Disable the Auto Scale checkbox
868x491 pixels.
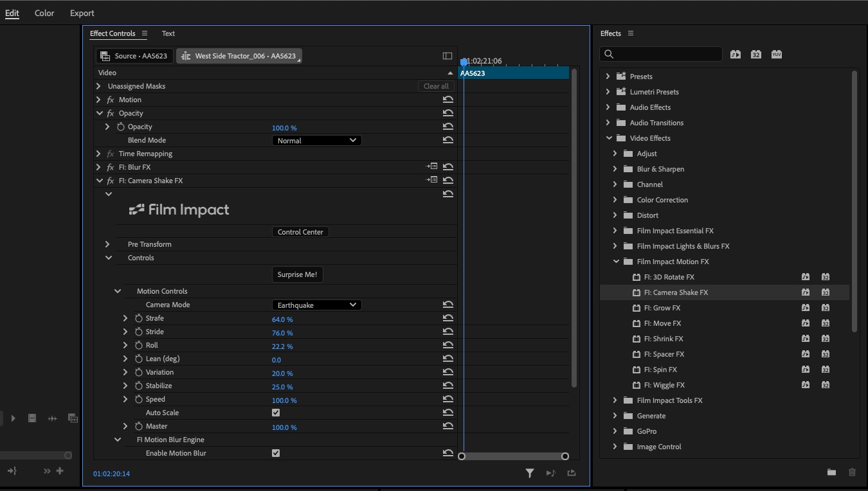(276, 413)
